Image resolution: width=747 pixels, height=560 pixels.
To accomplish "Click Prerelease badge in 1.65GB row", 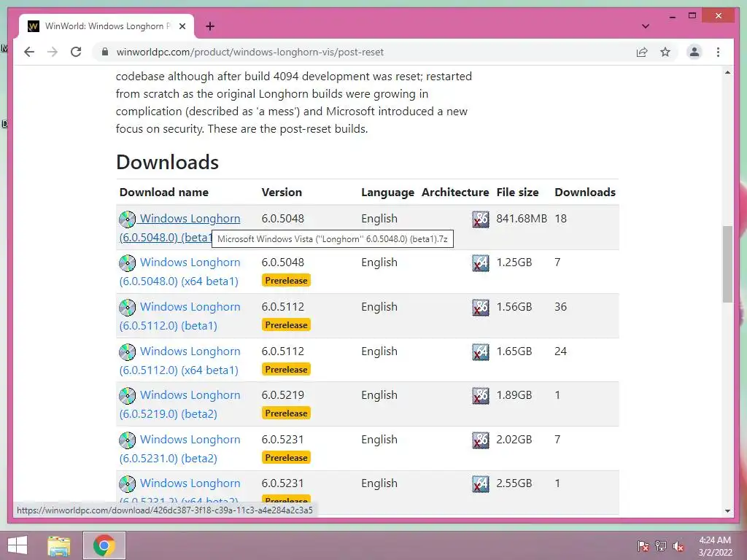I will tap(286, 369).
